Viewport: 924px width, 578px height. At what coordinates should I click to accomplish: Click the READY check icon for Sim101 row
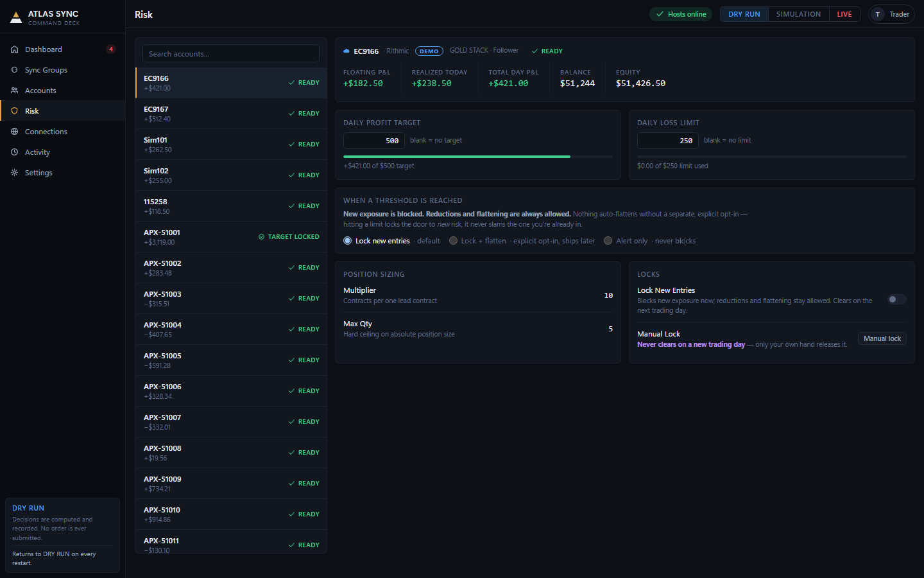[291, 144]
